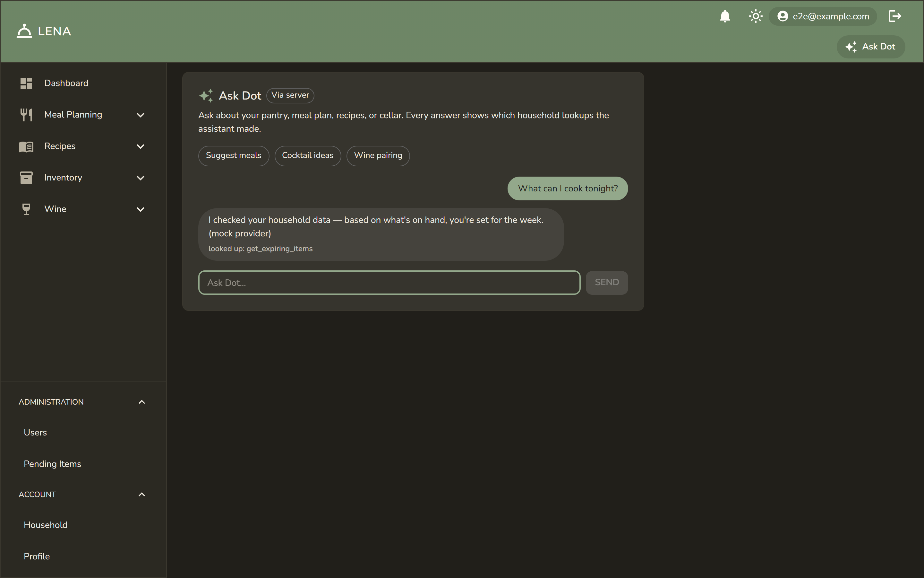
Task: Click the Ask Dot sparkle icon in the card title
Action: [206, 96]
